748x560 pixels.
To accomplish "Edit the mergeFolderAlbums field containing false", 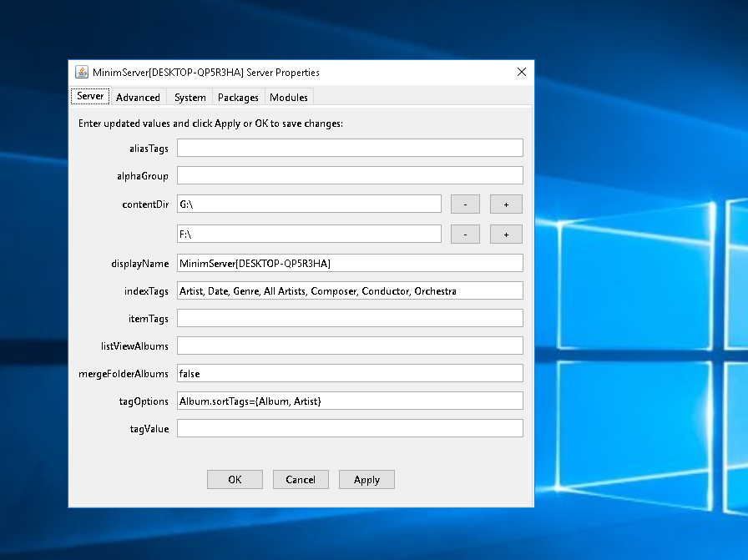I will [x=349, y=373].
